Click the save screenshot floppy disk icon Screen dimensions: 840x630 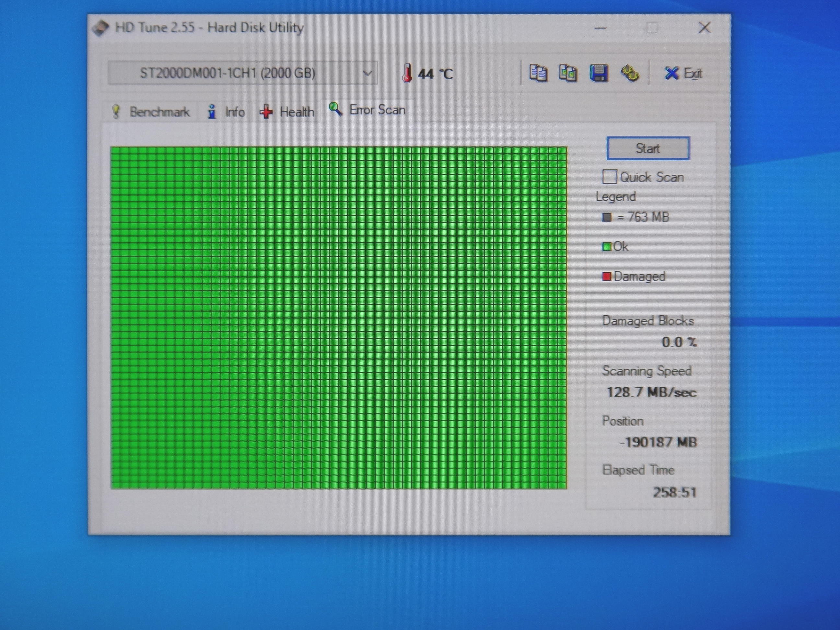coord(599,73)
